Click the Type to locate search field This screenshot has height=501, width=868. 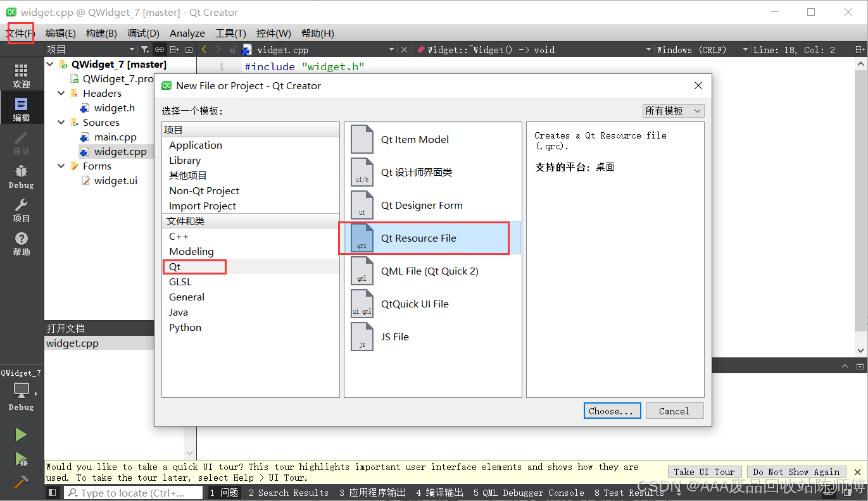click(133, 492)
